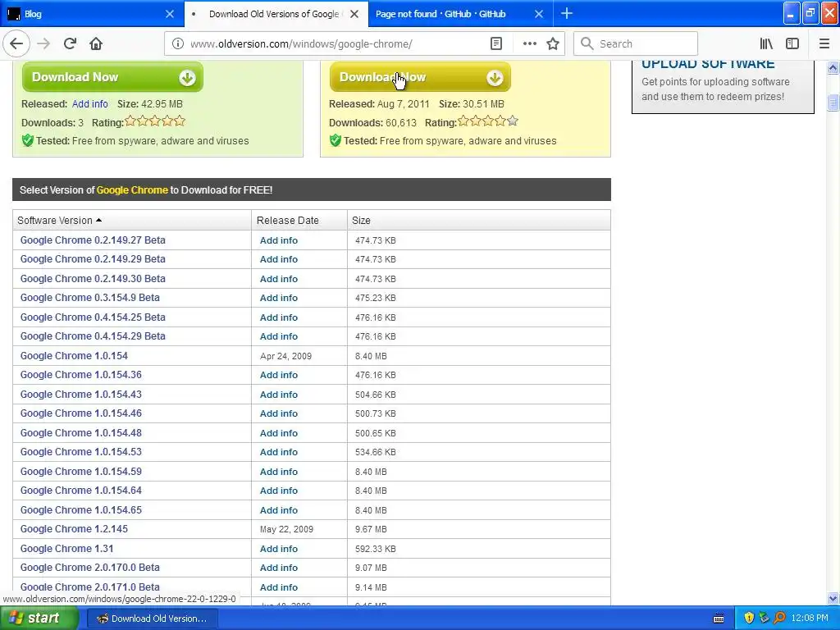
Task: Open Google Chrome 1.31 link
Action: tap(67, 549)
